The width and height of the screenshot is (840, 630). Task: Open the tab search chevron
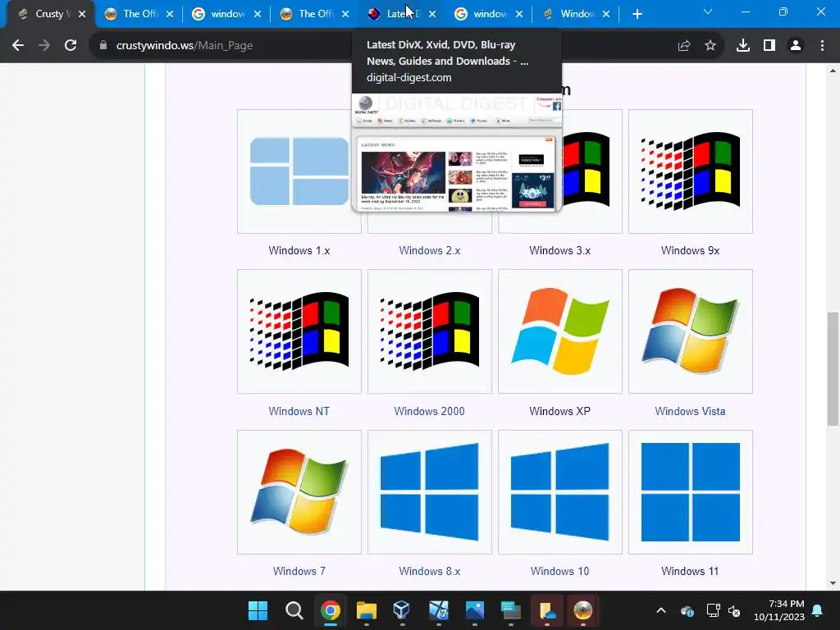pyautogui.click(x=708, y=11)
